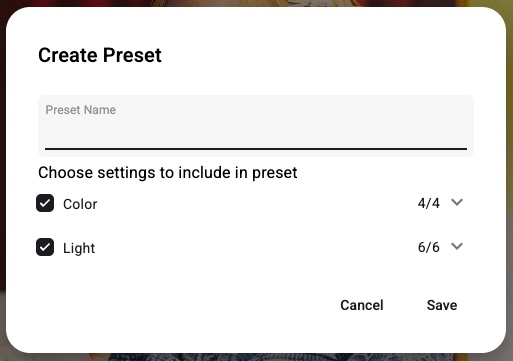Uncheck the Light settings checkbox
This screenshot has height=361, width=513.
tap(45, 247)
